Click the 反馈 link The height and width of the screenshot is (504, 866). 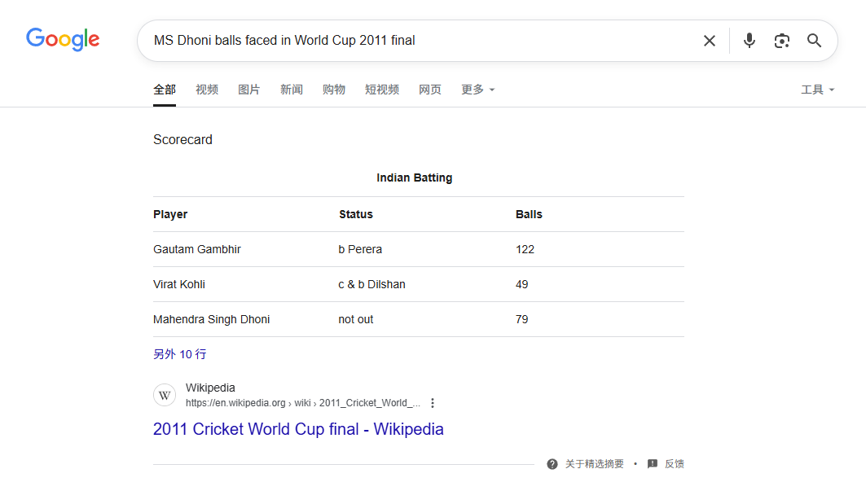(x=675, y=464)
